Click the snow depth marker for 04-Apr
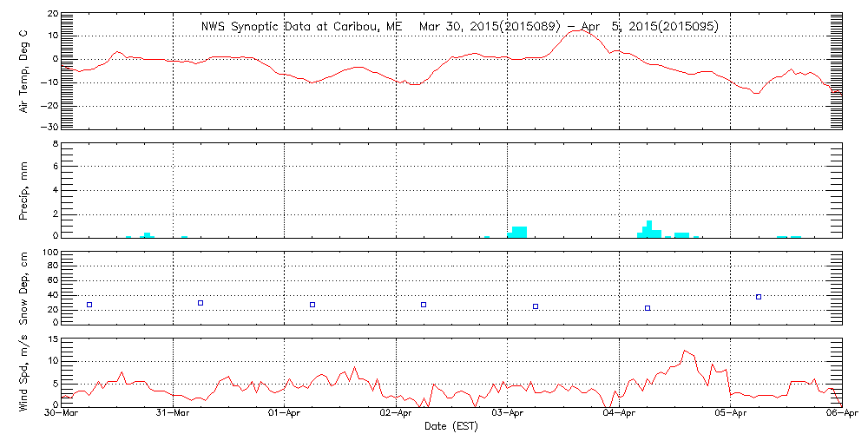 [648, 308]
